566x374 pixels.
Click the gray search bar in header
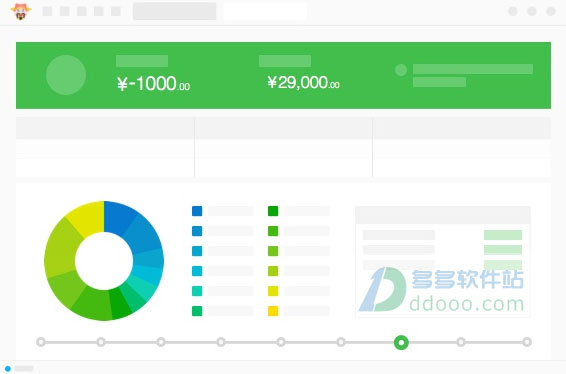pyautogui.click(x=174, y=11)
